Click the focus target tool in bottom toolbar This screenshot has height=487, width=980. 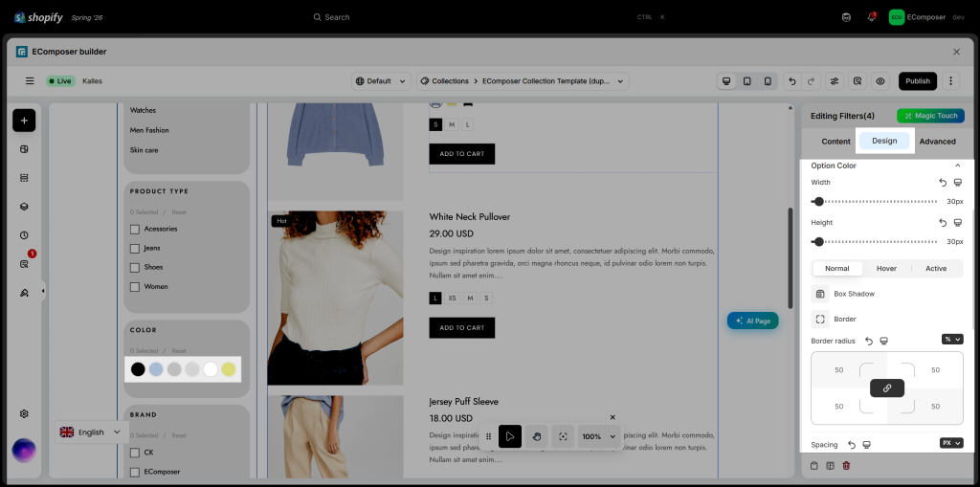(x=563, y=436)
